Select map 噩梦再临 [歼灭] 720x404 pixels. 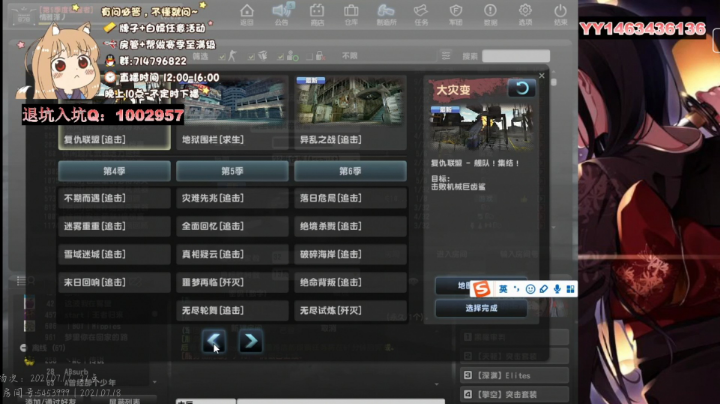coord(232,282)
